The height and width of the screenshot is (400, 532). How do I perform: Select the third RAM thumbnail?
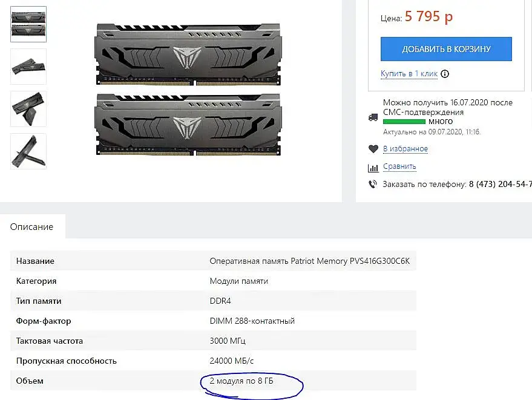28,109
